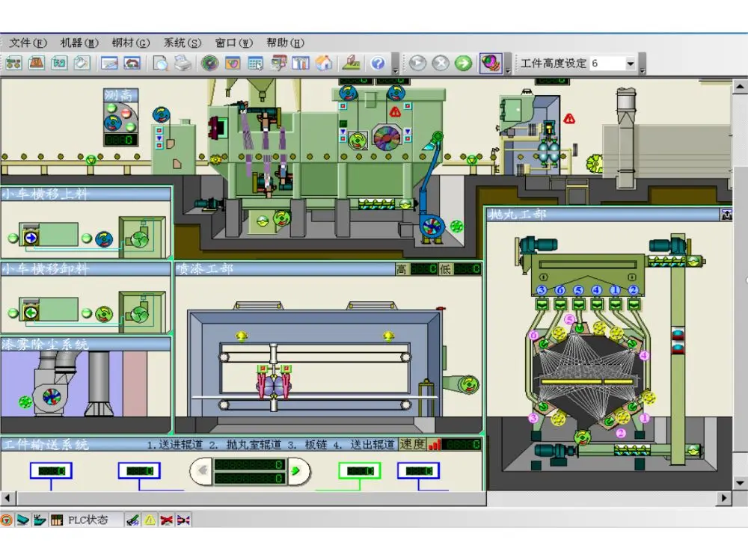Click the printer icon in the toolbar
Image resolution: width=748 pixels, height=560 pixels.
[x=183, y=64]
